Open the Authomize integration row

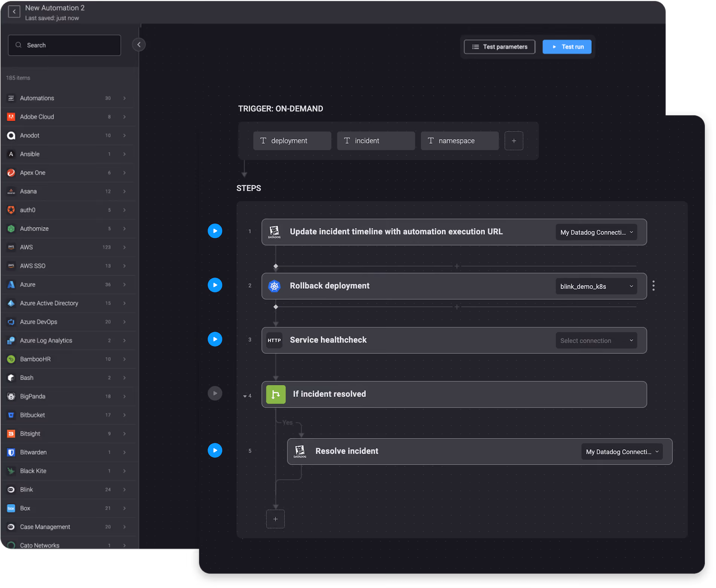tap(68, 229)
